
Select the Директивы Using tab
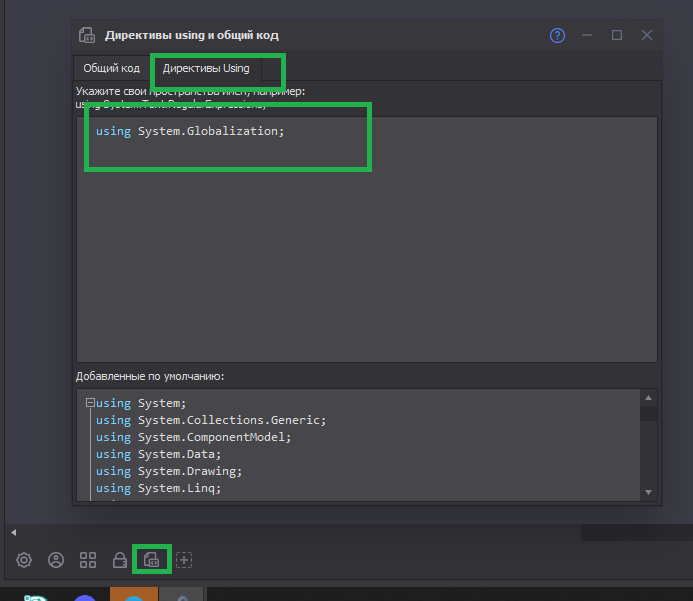click(206, 69)
